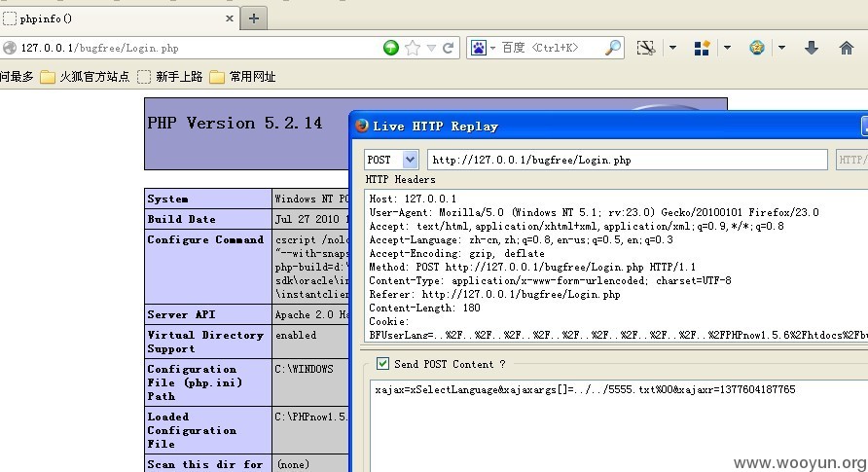Click the round globe toolbar icon
Screen dimensions: 868x472
click(757, 48)
